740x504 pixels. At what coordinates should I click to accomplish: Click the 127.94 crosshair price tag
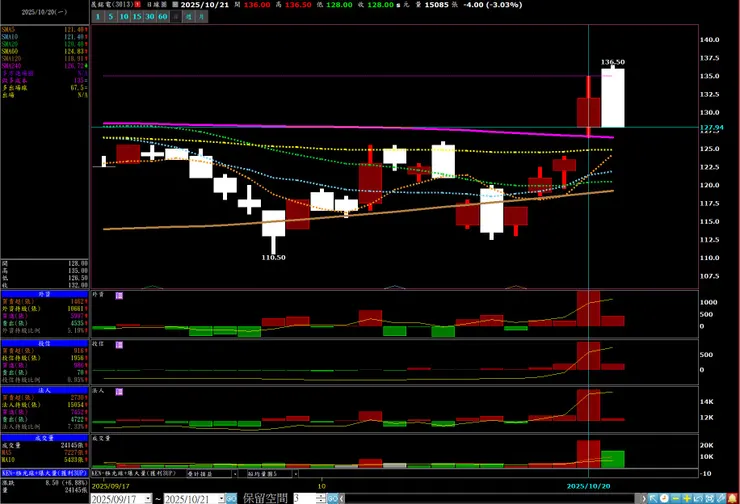[x=711, y=127]
